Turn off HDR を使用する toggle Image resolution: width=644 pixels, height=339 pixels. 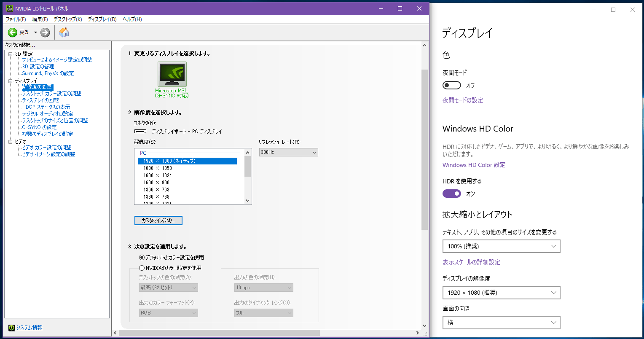click(452, 194)
